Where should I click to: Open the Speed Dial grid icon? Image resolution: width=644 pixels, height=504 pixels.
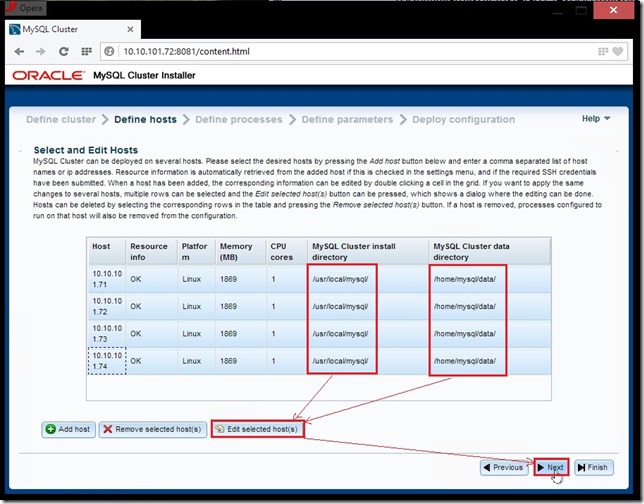86,51
